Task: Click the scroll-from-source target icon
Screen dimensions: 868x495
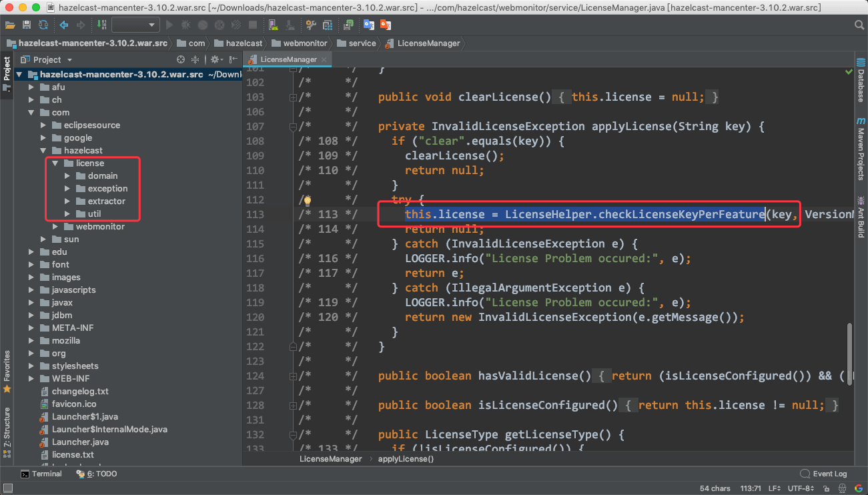Action: coord(180,59)
